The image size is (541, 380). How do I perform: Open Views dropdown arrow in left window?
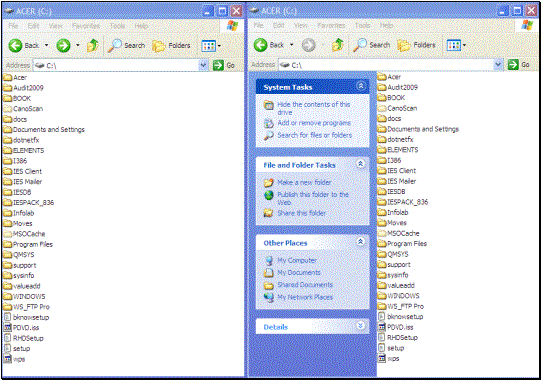(219, 46)
